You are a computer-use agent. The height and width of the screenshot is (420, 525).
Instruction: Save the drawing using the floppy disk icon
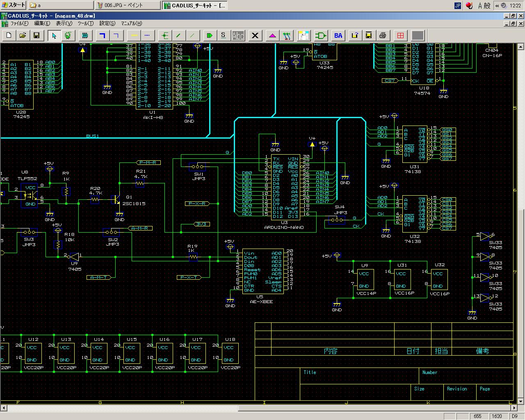coord(37,36)
